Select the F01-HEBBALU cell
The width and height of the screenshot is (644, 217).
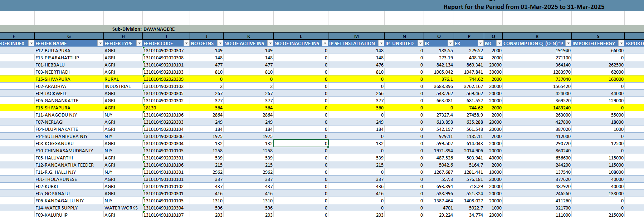69,65
